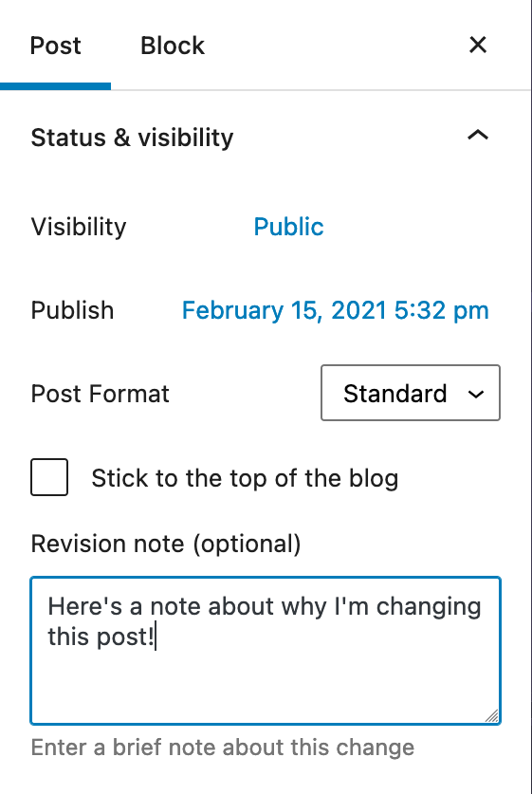Place cursor after "this post!" in the note
The height and width of the screenshot is (794, 532).
click(155, 637)
